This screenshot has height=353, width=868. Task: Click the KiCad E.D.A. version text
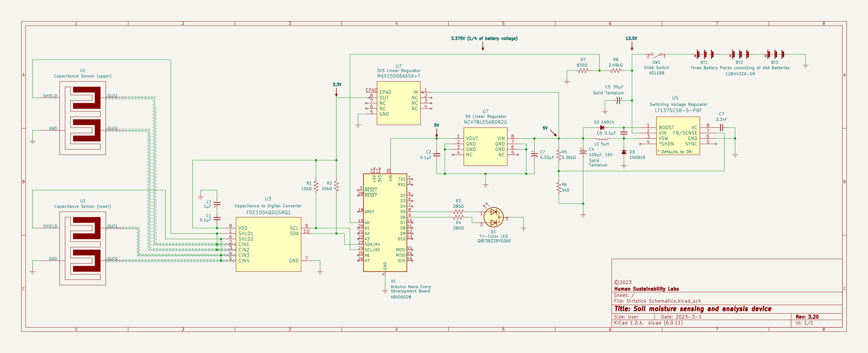click(648, 323)
